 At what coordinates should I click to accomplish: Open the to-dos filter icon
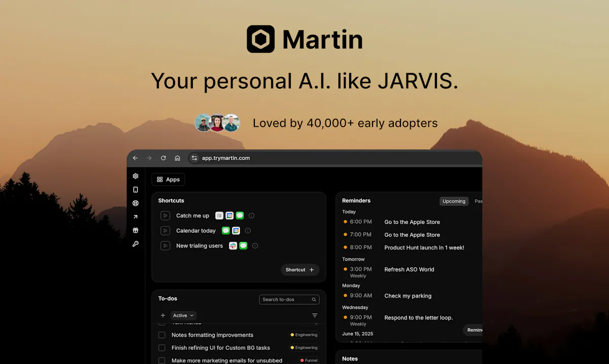tap(315, 315)
